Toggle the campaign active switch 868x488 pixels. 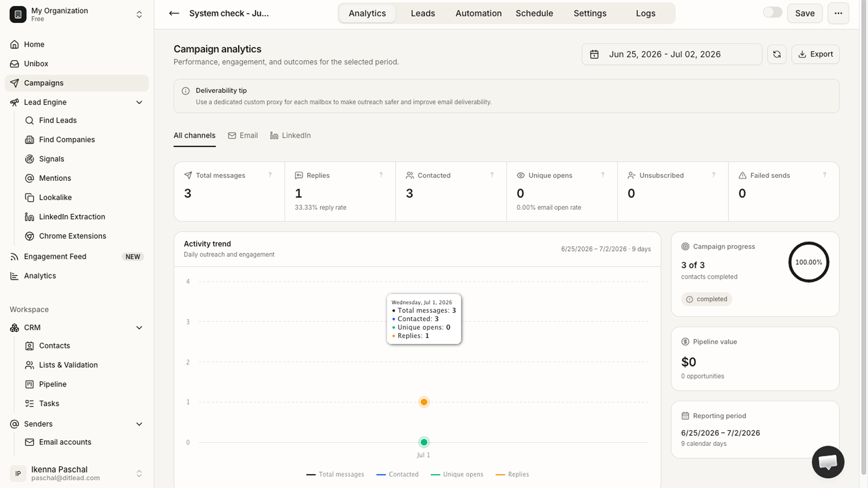tap(772, 13)
